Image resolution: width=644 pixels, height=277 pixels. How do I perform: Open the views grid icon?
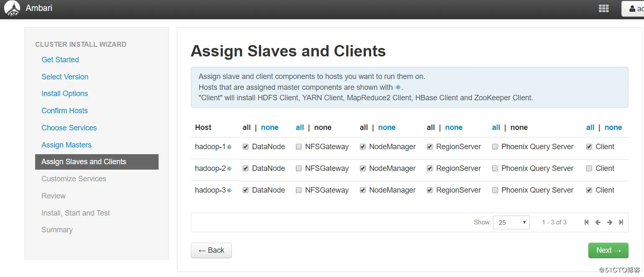[603, 8]
